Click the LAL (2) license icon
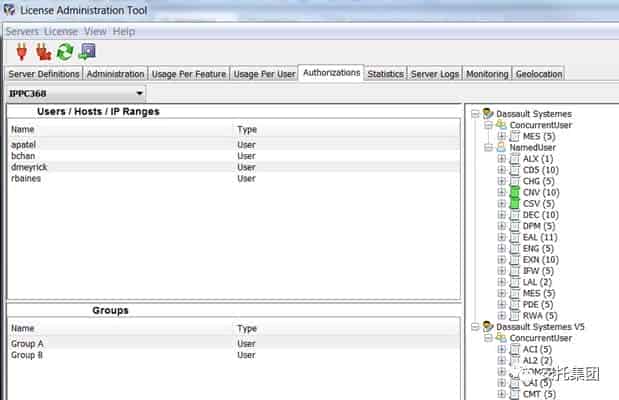 tap(515, 282)
